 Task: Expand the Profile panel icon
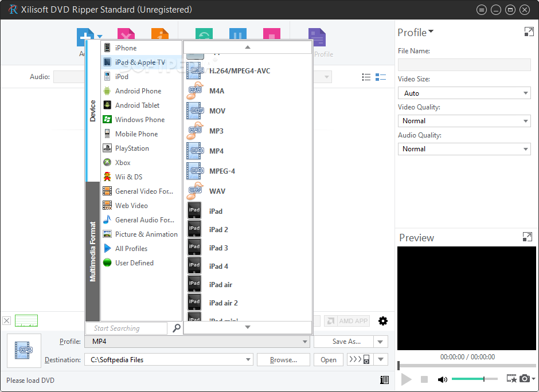pos(529,32)
